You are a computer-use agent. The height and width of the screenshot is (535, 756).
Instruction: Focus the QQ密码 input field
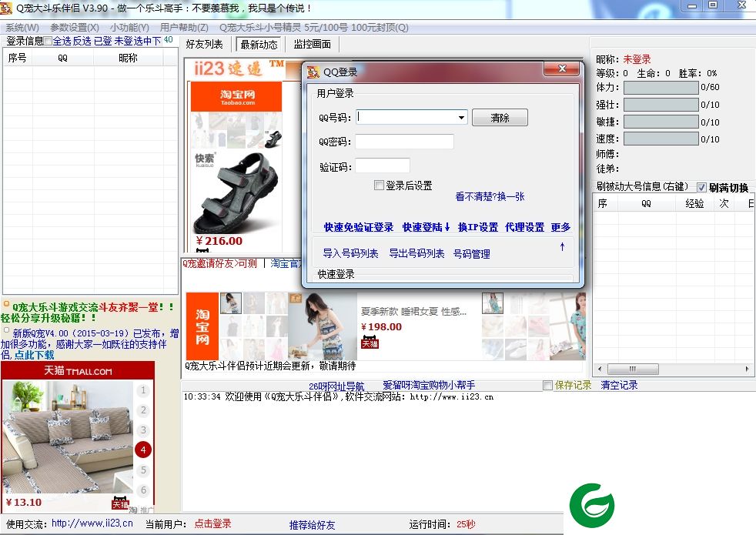pyautogui.click(x=404, y=142)
